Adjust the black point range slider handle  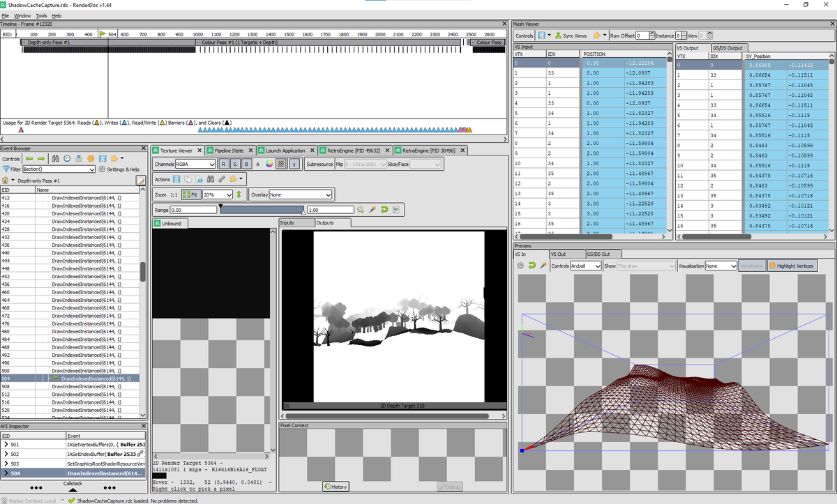(x=220, y=206)
